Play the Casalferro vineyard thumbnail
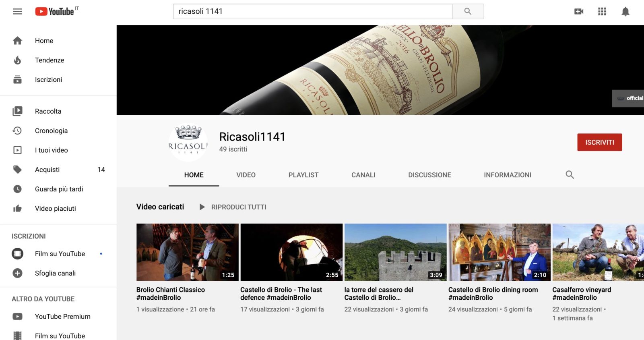Image resolution: width=644 pixels, height=340 pixels. click(x=598, y=252)
